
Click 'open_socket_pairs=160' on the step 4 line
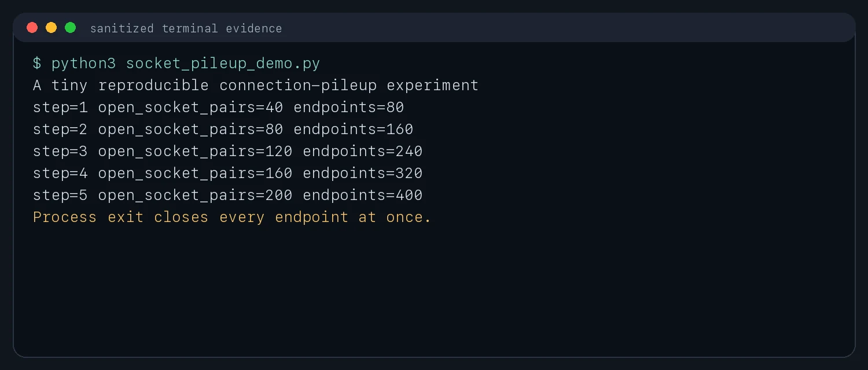click(195, 173)
